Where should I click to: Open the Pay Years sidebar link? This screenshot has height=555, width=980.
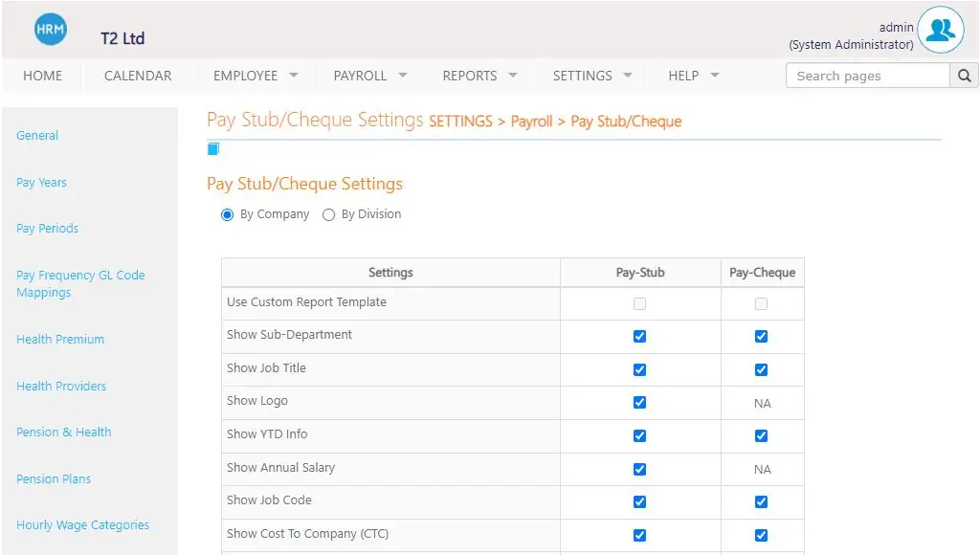coord(41,183)
